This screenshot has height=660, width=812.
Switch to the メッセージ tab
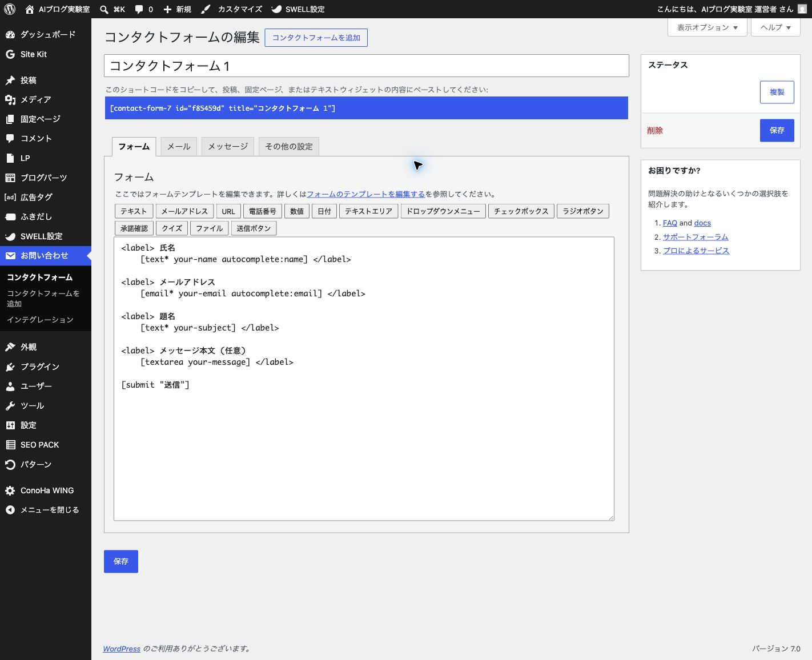pyautogui.click(x=228, y=147)
